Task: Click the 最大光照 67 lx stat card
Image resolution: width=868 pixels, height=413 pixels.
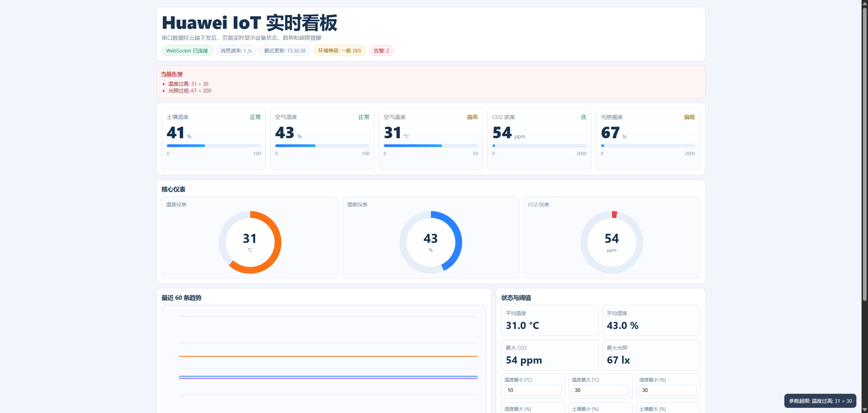Action: coord(651,355)
